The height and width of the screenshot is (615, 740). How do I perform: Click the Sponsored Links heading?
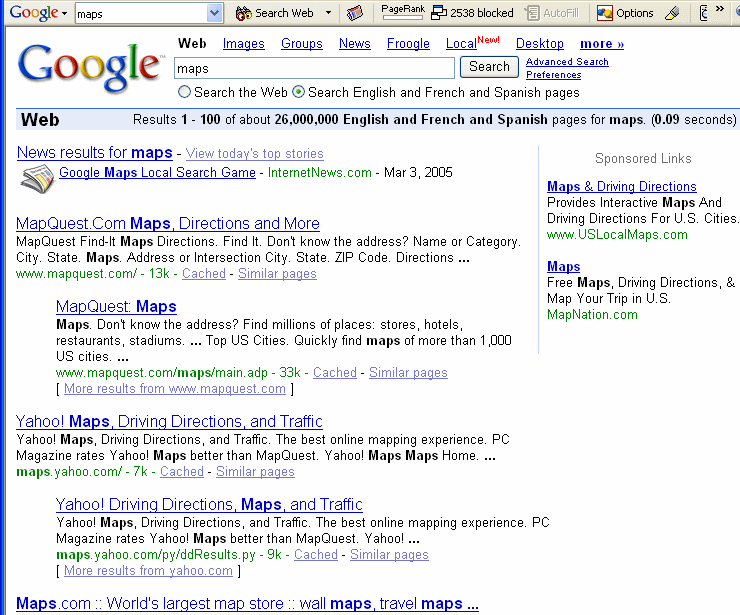pos(643,159)
